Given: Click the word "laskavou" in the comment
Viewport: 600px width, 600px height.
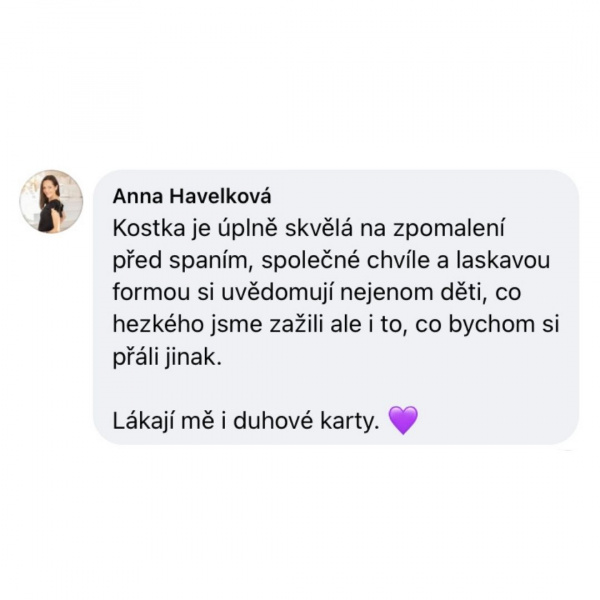Looking at the screenshot, I should point(503,261).
